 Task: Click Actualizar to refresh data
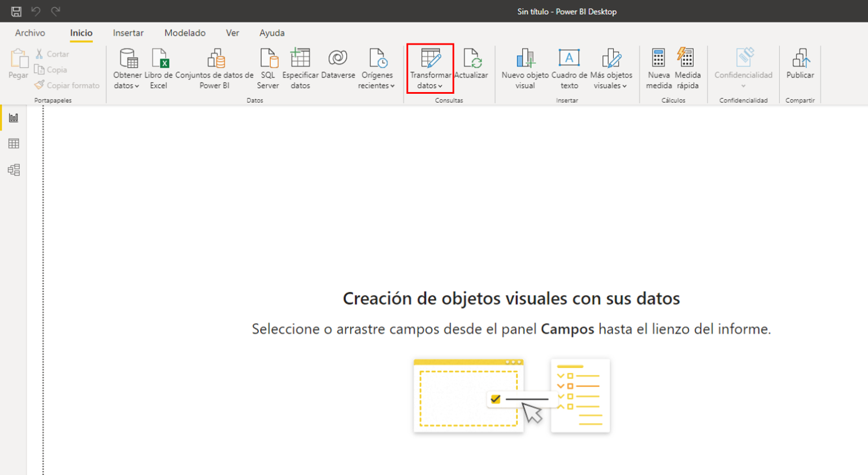pos(472,68)
